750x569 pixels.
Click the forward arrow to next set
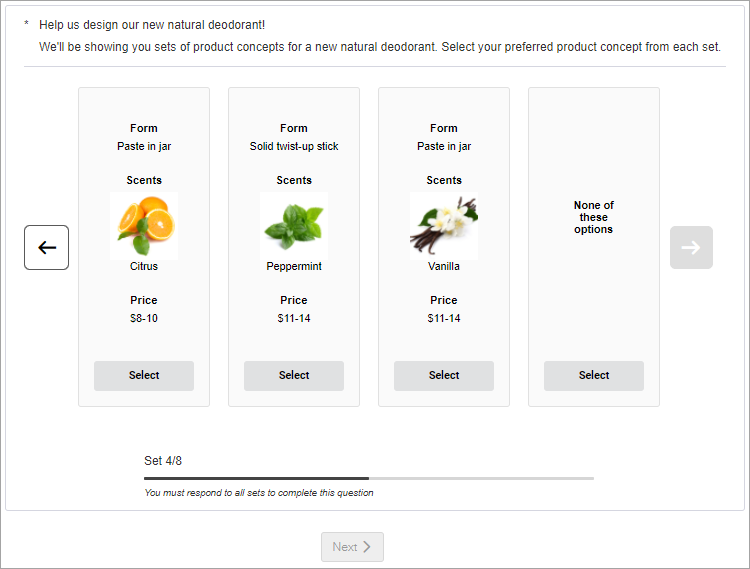pyautogui.click(x=691, y=247)
